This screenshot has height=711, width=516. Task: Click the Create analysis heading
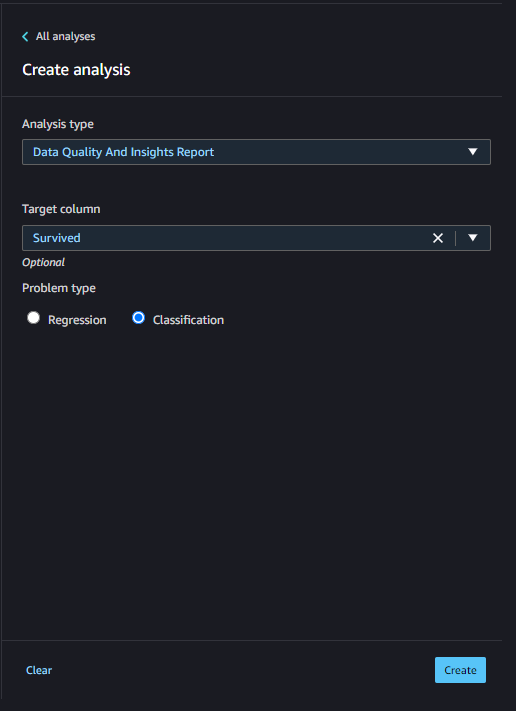pyautogui.click(x=76, y=70)
